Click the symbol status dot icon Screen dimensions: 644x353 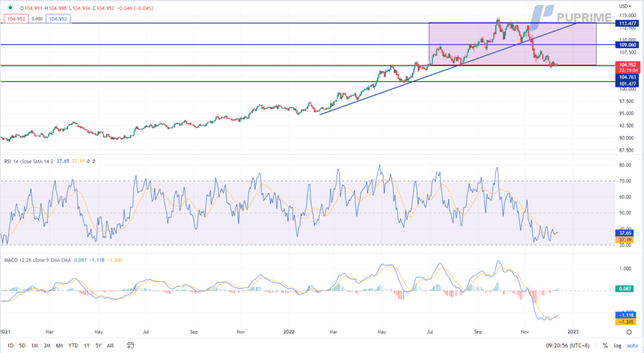click(10, 8)
